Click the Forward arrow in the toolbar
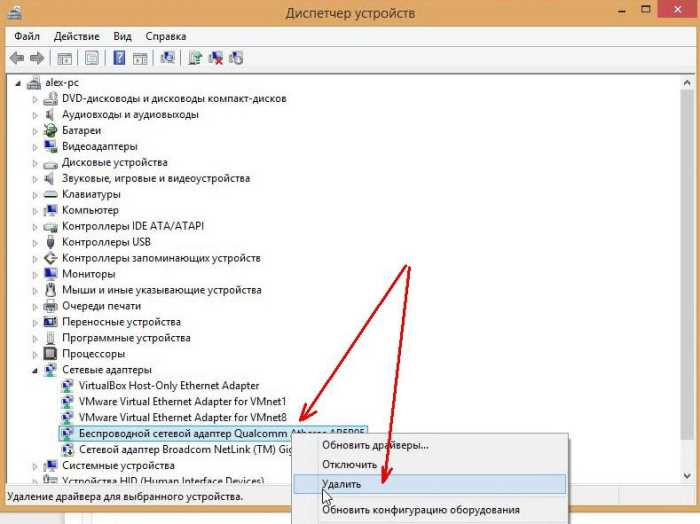Viewport: 700px width, 524px height. (37, 58)
